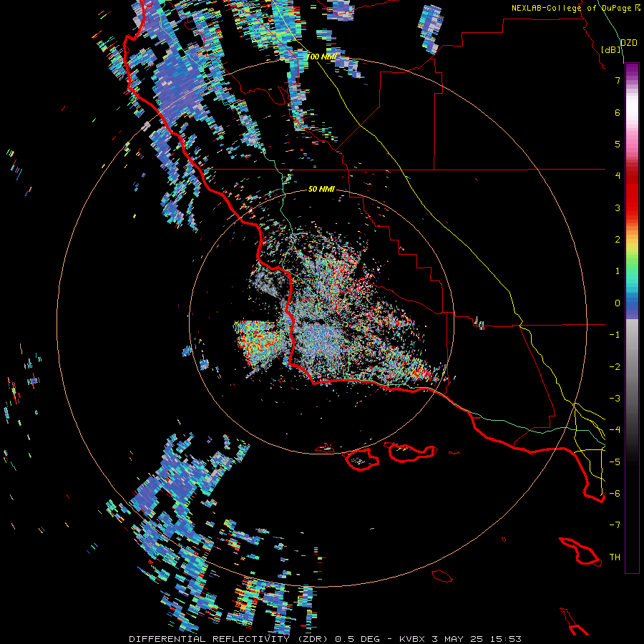Viewport: 644px width, 644px height.
Task: Click the 7 dB value on color scale
Action: [x=618, y=80]
